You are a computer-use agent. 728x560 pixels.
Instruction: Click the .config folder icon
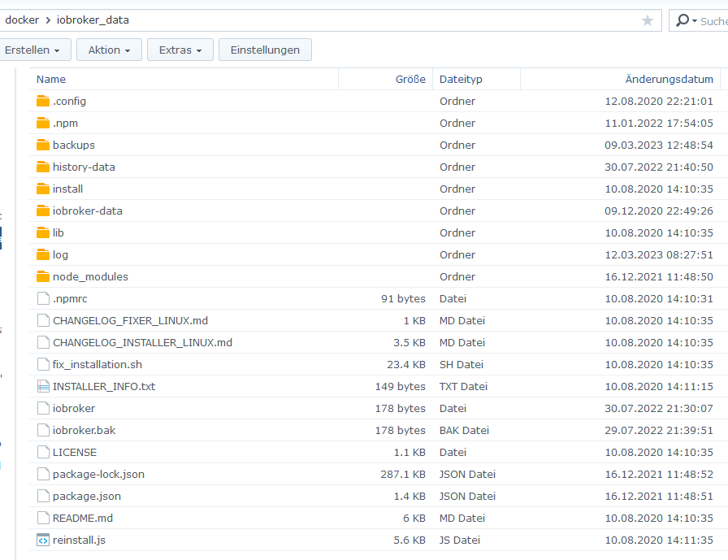click(x=43, y=101)
